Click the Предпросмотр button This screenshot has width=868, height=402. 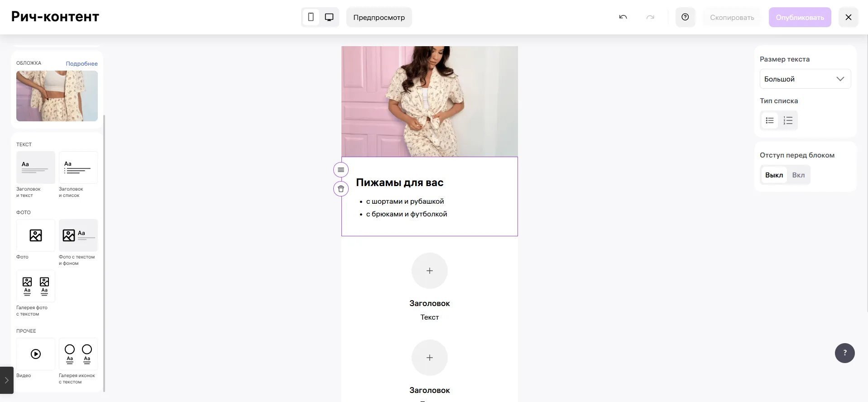379,17
